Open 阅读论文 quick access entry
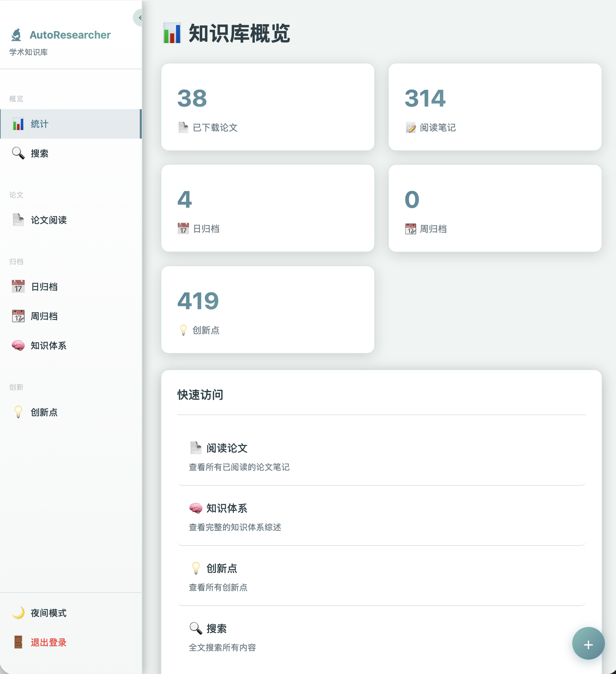Screen dimensions: 616x674 pos(381,457)
